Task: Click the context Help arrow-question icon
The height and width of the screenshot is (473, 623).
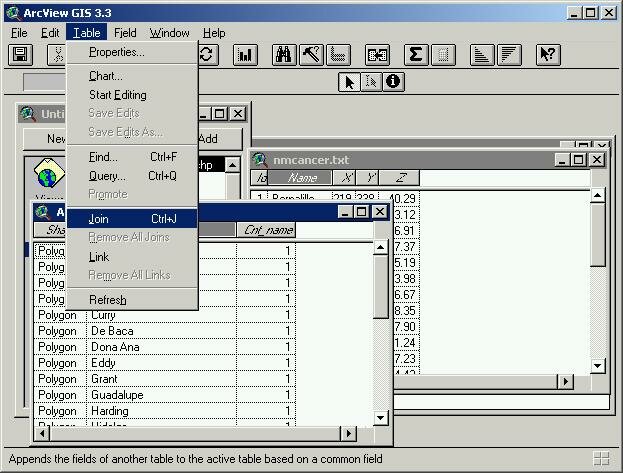Action: tap(548, 54)
